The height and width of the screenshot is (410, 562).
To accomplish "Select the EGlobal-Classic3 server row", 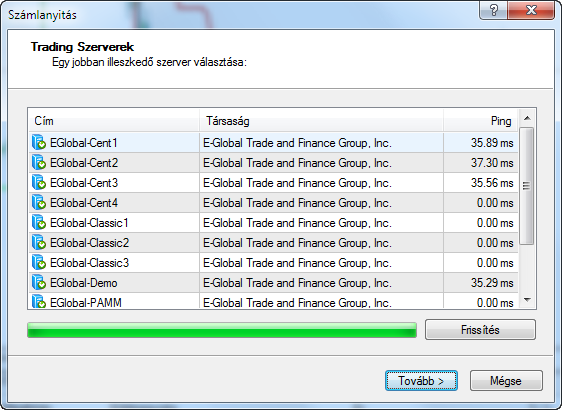I will tap(273, 263).
